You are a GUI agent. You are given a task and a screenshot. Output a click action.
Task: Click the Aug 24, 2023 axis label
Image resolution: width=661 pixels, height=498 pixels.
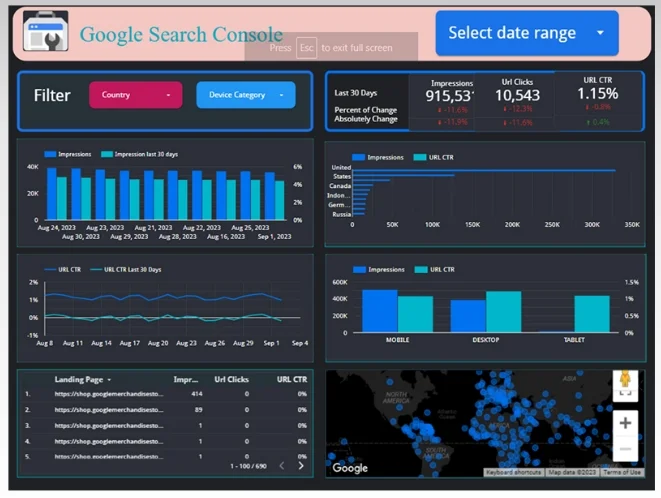56,228
